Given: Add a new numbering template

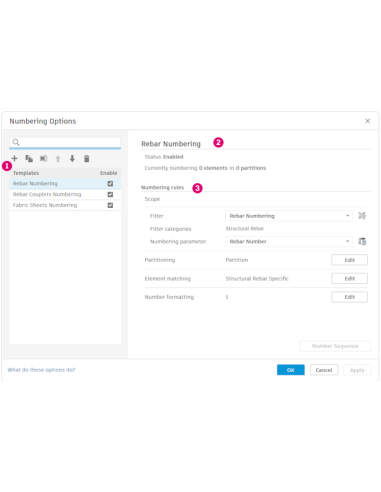Looking at the screenshot, I should pyautogui.click(x=14, y=158).
